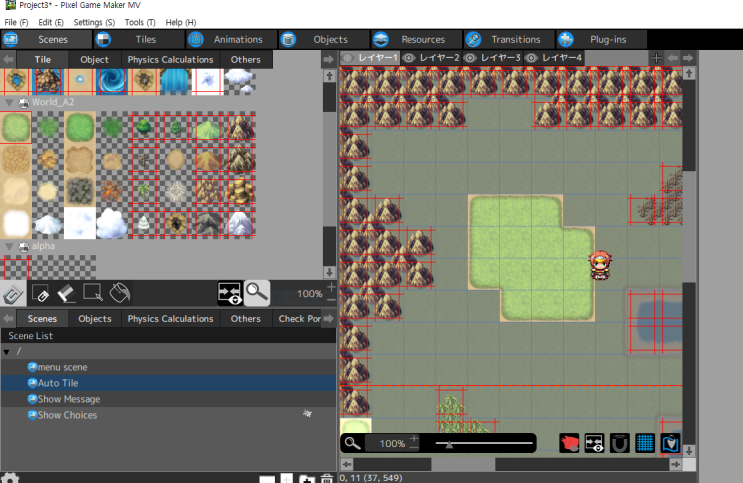Switch to lower panel Objects tab

[x=95, y=319]
